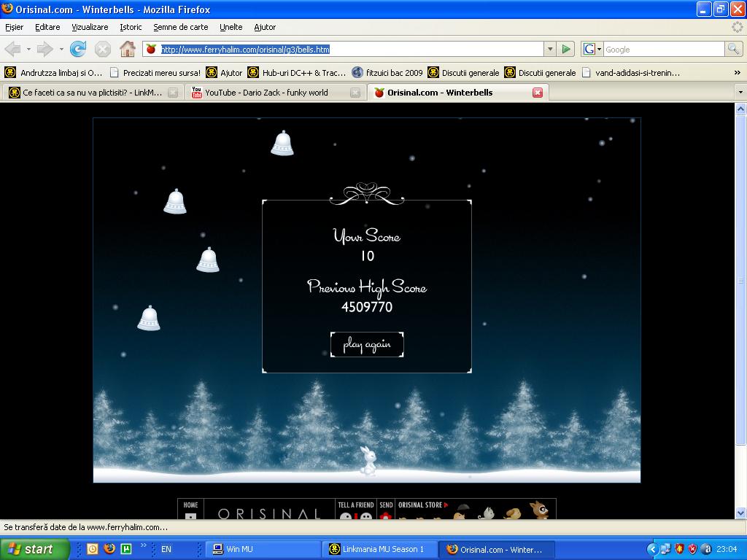Click the Stop loading icon
747x560 pixels.
(102, 49)
